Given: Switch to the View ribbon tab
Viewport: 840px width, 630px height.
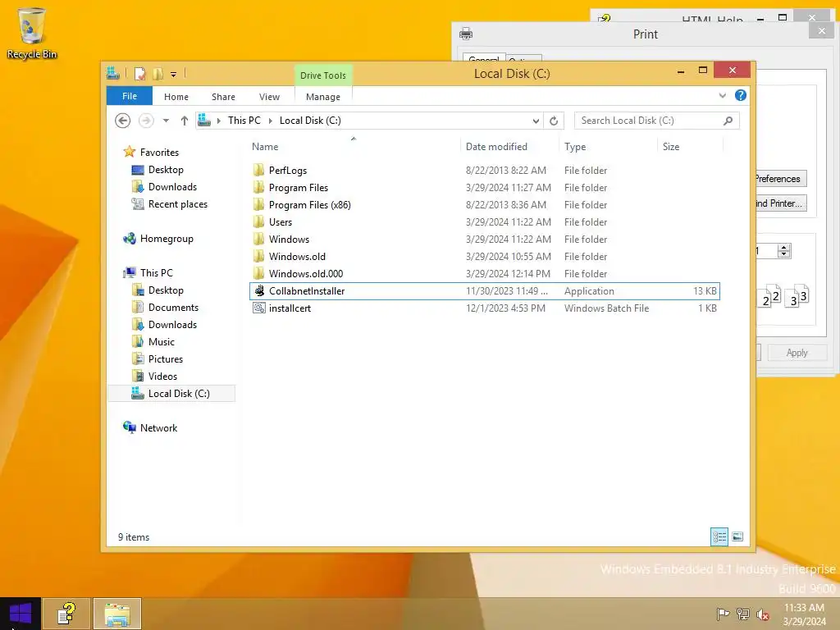Looking at the screenshot, I should 269,97.
